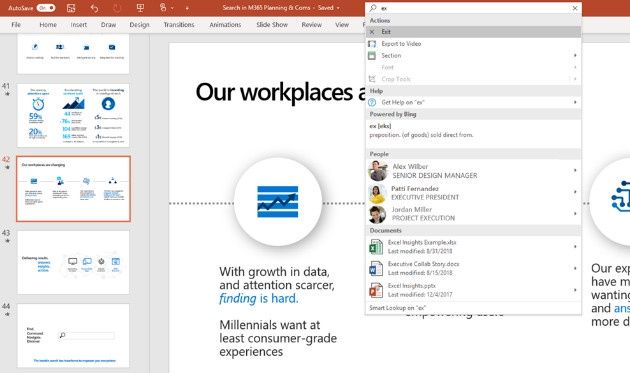Select slide 43 thumbnail
Viewport: 630px width, 373px height.
click(x=73, y=262)
